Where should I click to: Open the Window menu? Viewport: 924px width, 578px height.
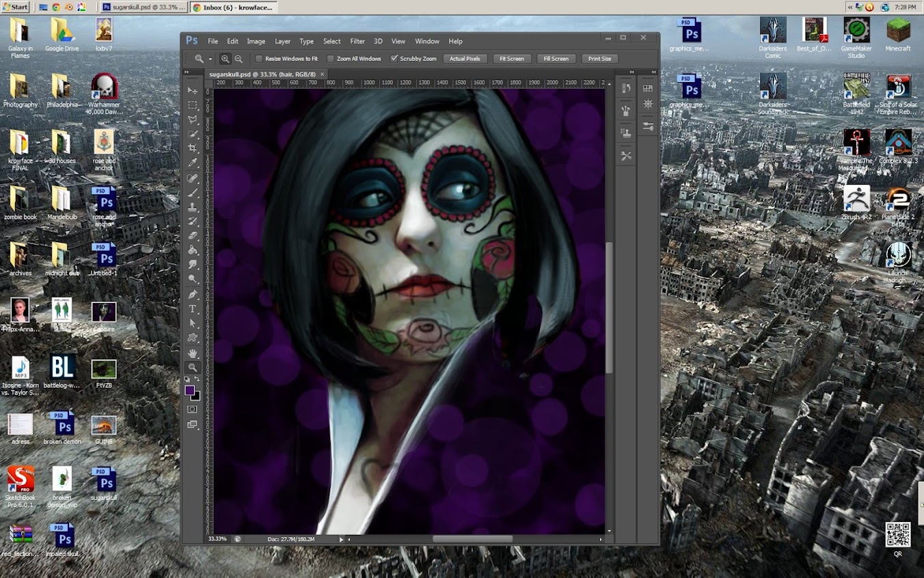pyautogui.click(x=427, y=41)
